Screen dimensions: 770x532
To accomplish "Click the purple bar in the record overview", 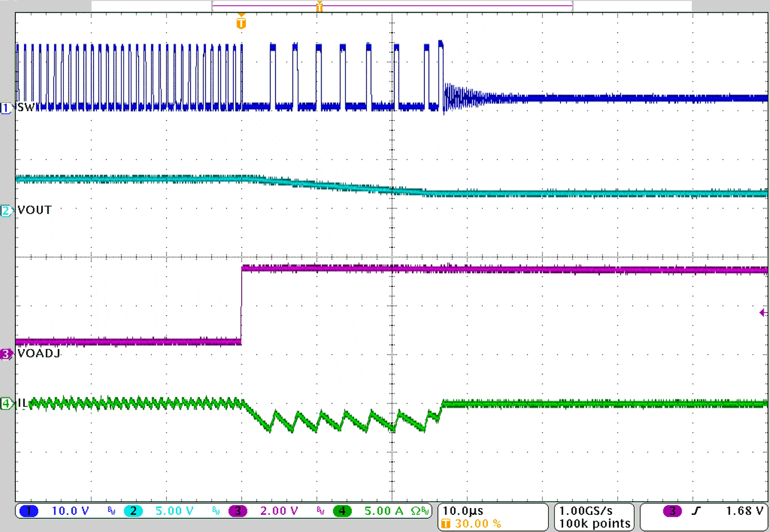I will [x=392, y=6].
